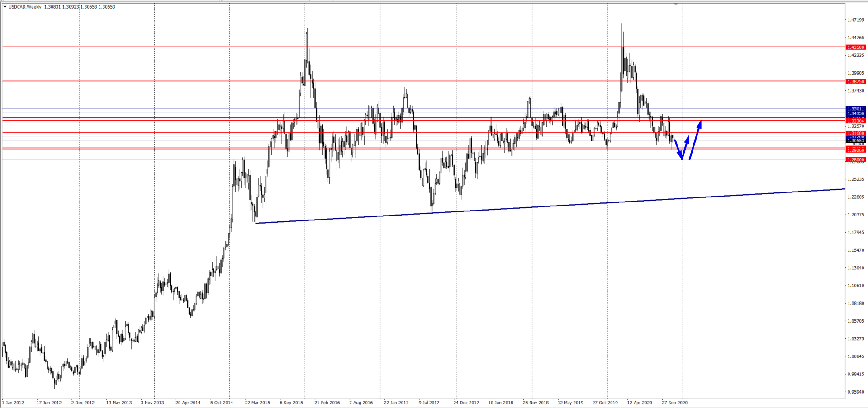Click the red 1.43500 price label
Screen dimensions: 868x408
[855, 47]
